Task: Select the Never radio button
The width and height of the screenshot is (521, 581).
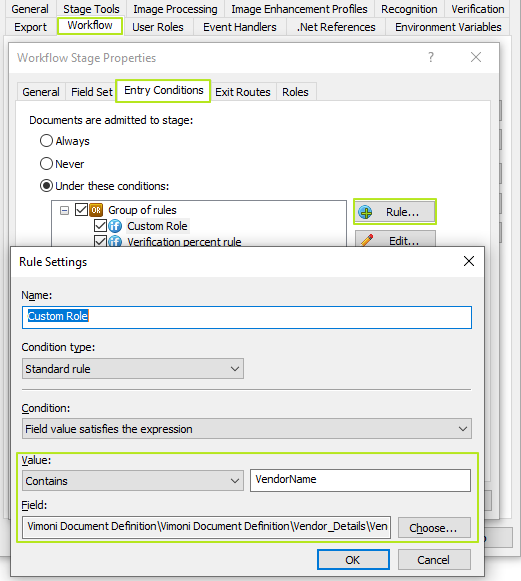Action: [46, 163]
